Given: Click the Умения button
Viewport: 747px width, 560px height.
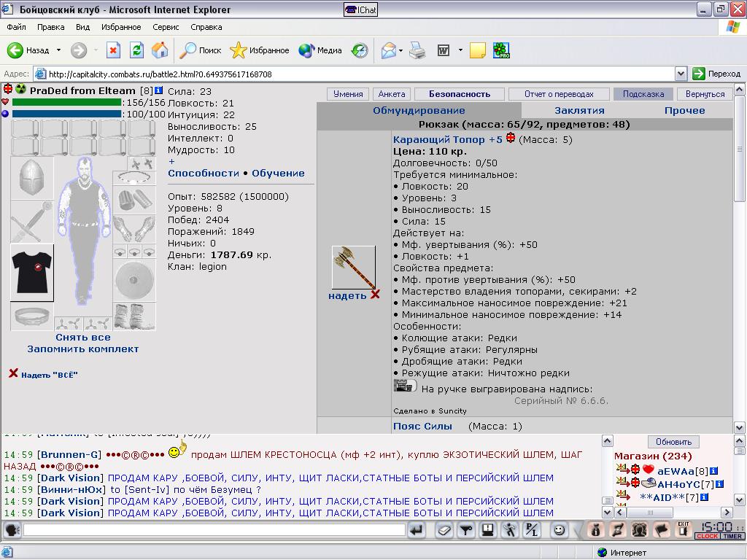Looking at the screenshot, I should click(348, 94).
